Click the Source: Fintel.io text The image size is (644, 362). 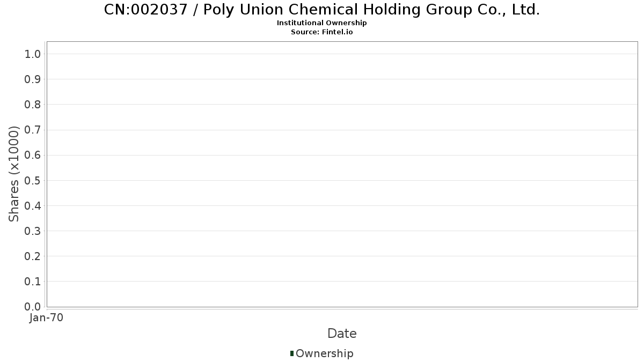pyautogui.click(x=322, y=32)
